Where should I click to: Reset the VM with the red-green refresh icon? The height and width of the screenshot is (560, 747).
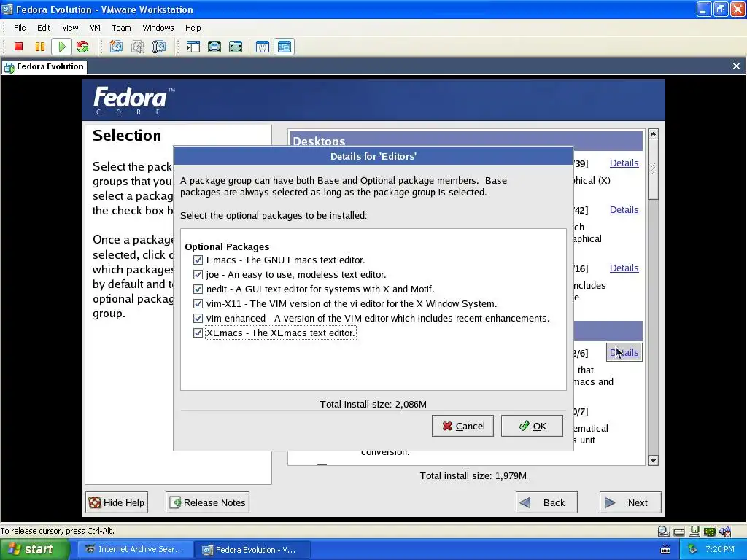[x=82, y=47]
